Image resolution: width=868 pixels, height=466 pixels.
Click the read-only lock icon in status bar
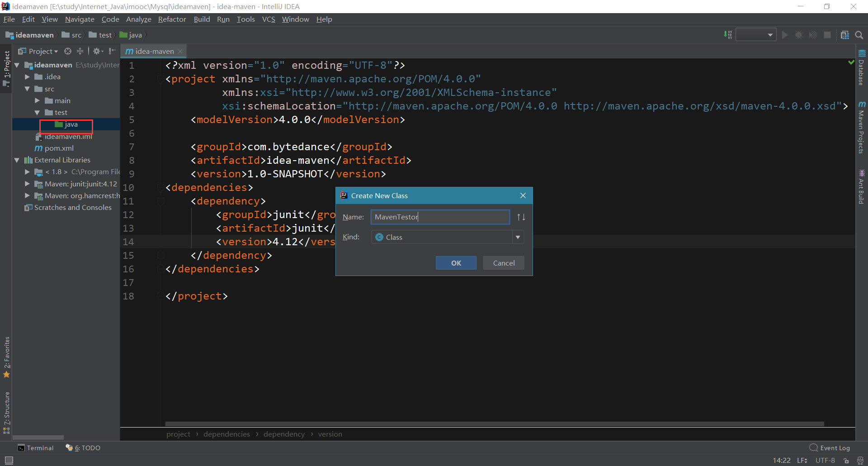(x=846, y=461)
